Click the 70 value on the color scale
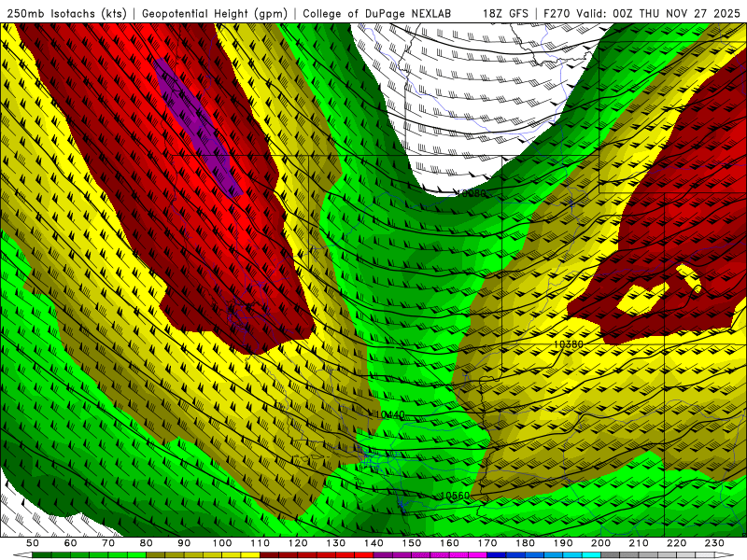747x560 pixels. pyautogui.click(x=108, y=543)
